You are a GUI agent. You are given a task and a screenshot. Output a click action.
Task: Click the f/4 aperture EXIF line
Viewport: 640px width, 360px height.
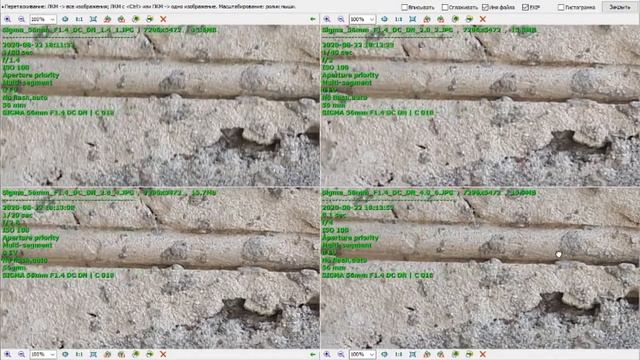click(x=327, y=222)
